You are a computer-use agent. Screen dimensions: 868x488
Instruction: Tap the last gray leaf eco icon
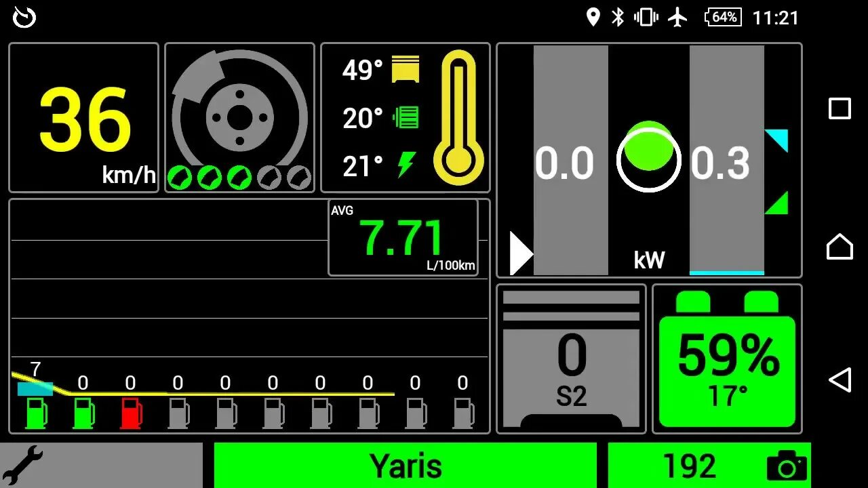(x=299, y=178)
